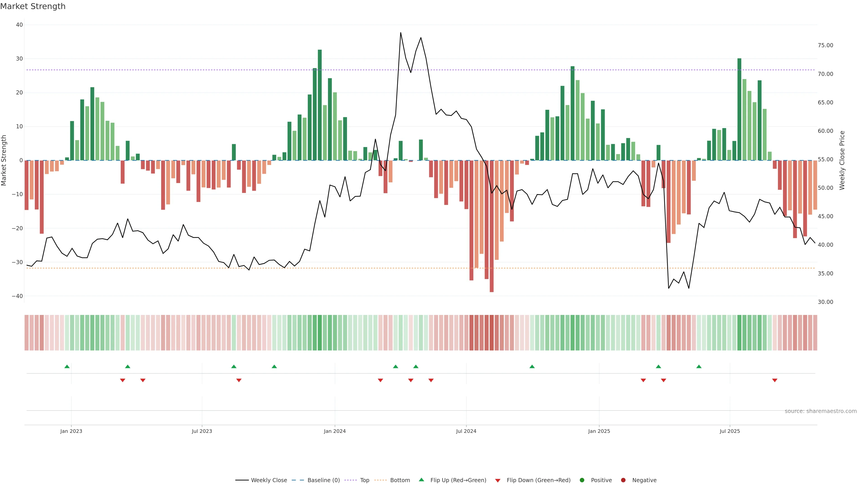Click the source: sharemaestro.com text
The height and width of the screenshot is (488, 868).
coord(821,411)
